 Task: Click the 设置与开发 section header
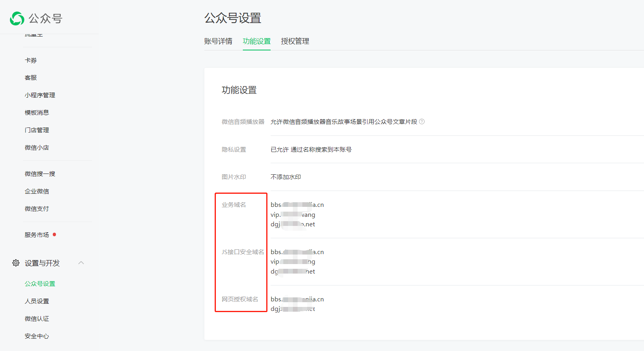pos(42,263)
